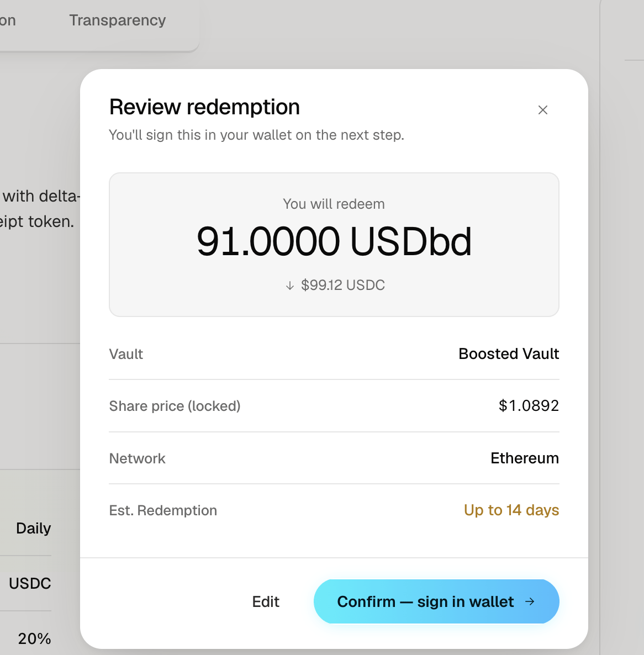Click the Est. Redemption label
The width and height of the screenshot is (644, 655).
tap(163, 510)
